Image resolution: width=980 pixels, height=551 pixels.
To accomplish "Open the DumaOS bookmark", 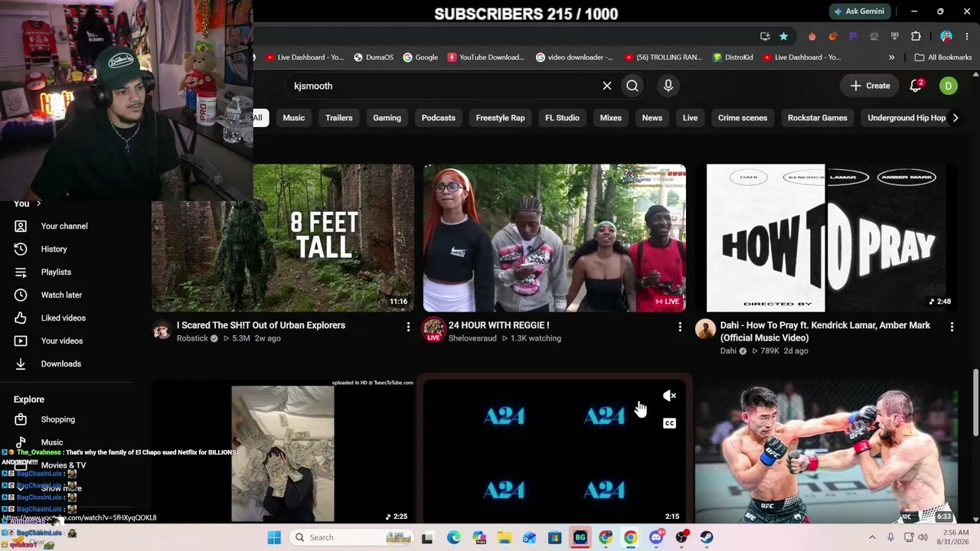I will [372, 57].
